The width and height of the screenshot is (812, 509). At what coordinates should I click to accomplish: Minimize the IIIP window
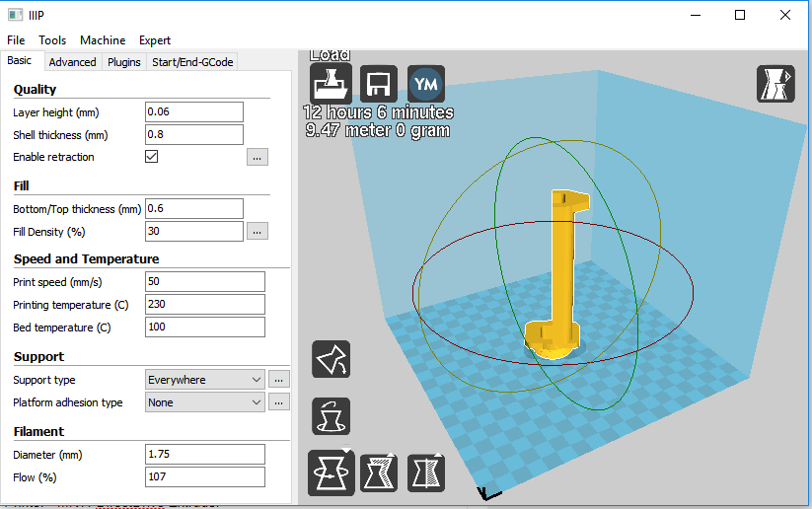coord(696,15)
